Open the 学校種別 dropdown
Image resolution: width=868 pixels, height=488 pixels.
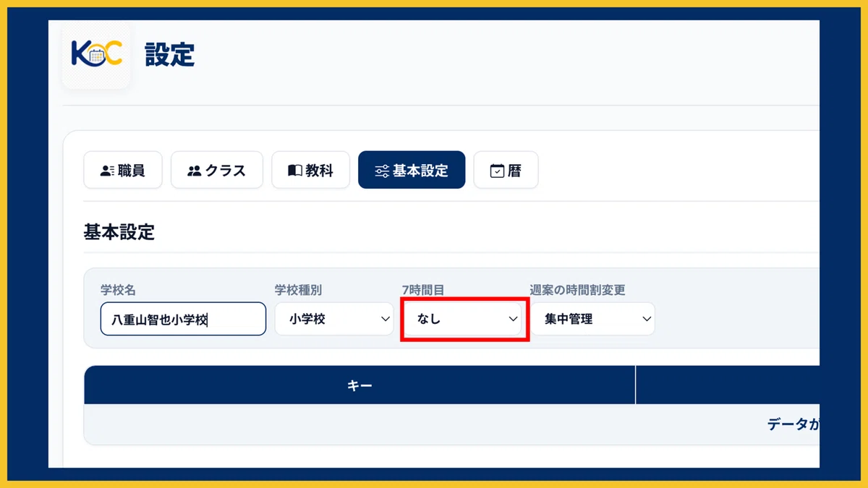coord(334,319)
